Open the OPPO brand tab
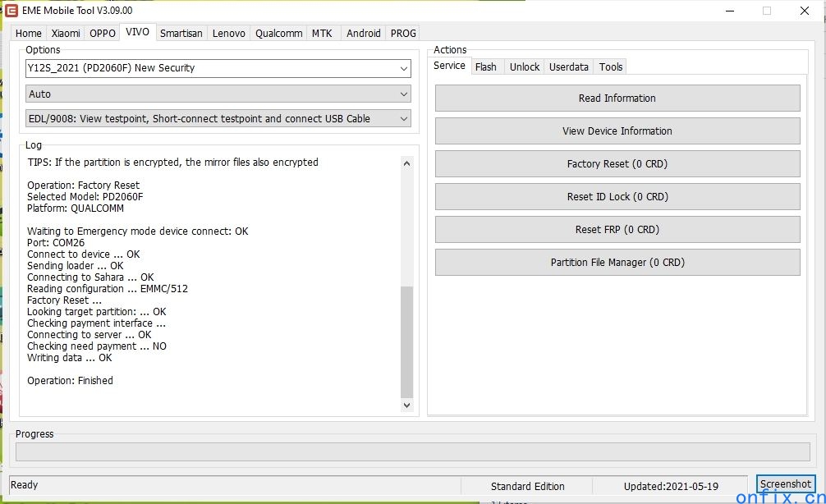Screen dimensions: 826x504 [x=103, y=33]
